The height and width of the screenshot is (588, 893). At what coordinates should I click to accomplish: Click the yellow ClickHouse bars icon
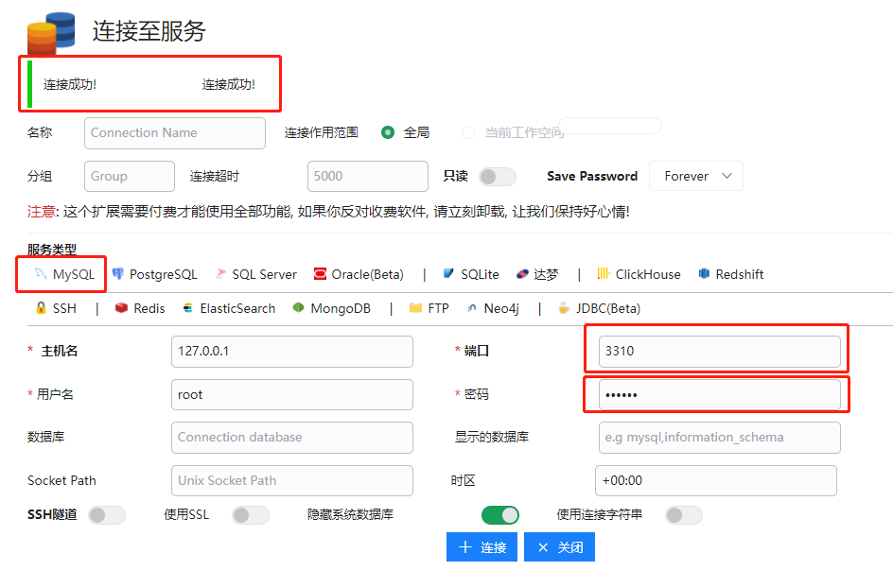(604, 273)
